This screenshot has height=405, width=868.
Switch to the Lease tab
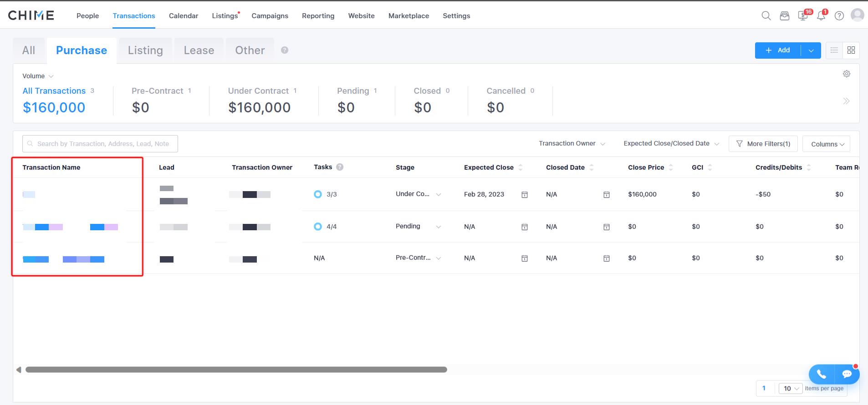tap(199, 51)
